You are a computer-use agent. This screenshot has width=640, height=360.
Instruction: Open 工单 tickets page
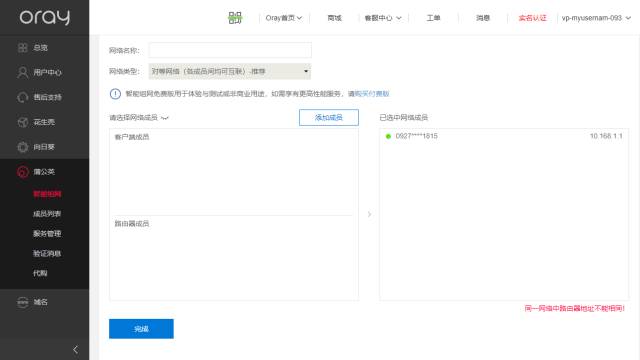click(433, 18)
